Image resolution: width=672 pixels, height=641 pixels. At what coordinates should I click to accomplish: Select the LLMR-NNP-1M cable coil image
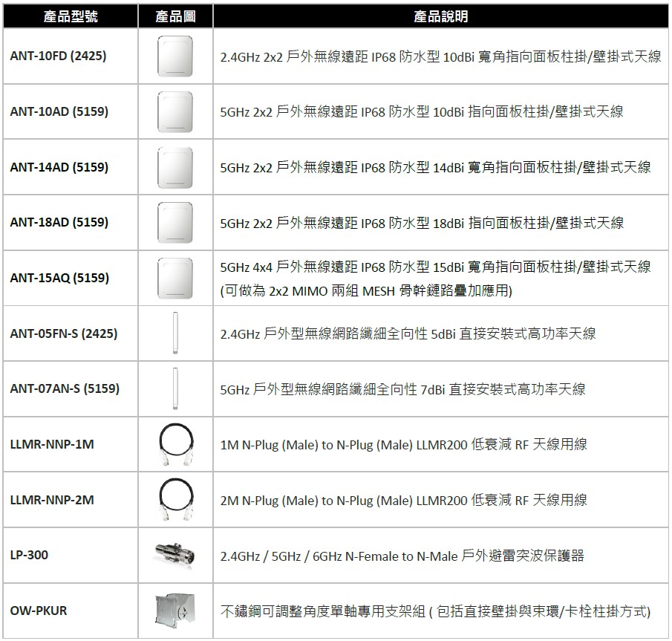pos(175,444)
